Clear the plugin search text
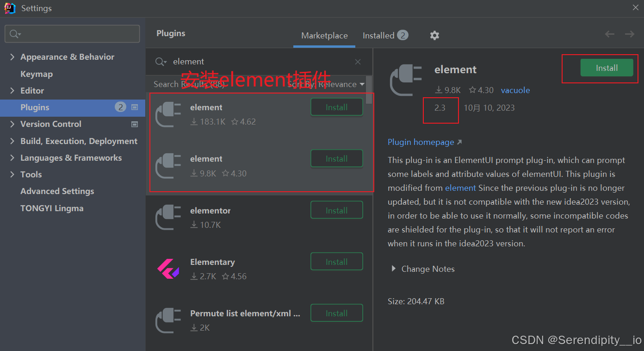 click(x=358, y=62)
